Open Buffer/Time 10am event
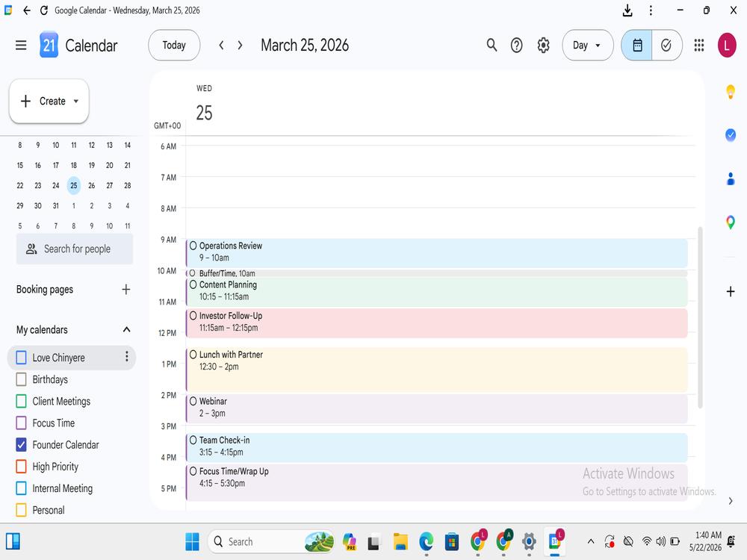Viewport: 747px width, 560px height. point(436,273)
